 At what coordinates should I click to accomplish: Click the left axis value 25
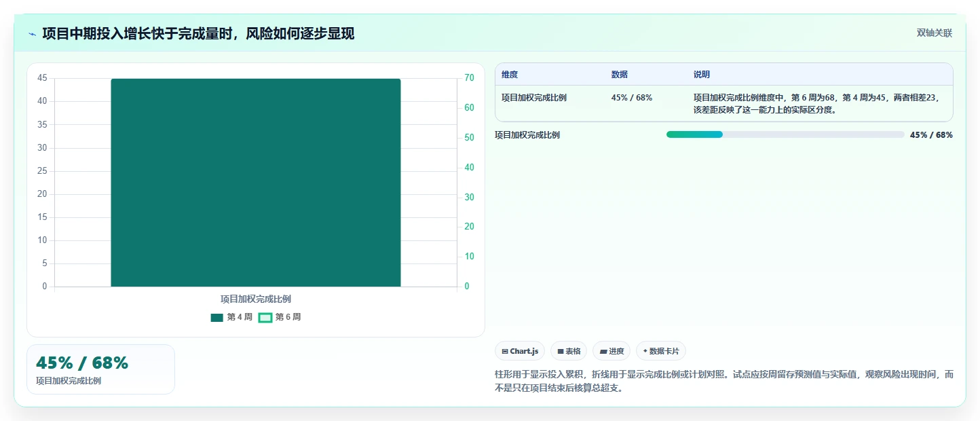(42, 171)
